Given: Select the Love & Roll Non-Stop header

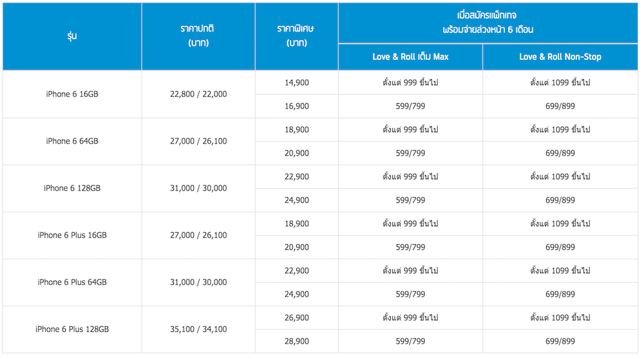Looking at the screenshot, I should [x=560, y=57].
